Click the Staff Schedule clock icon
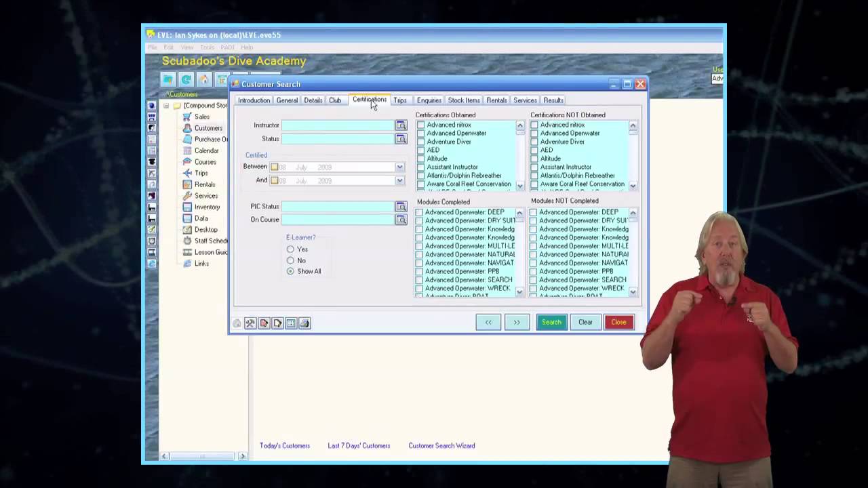This screenshot has width=868, height=488. click(187, 241)
